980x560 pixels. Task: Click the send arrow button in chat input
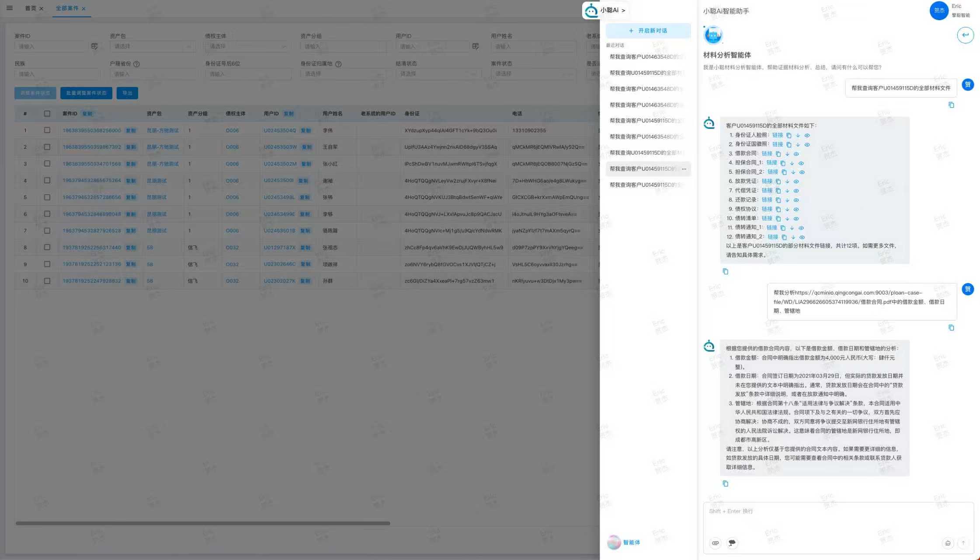pos(963,543)
